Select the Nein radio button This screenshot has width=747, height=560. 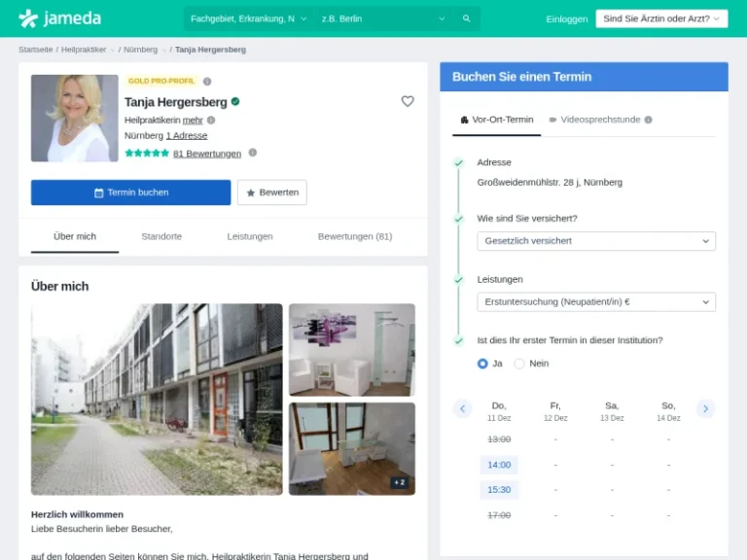pos(519,364)
